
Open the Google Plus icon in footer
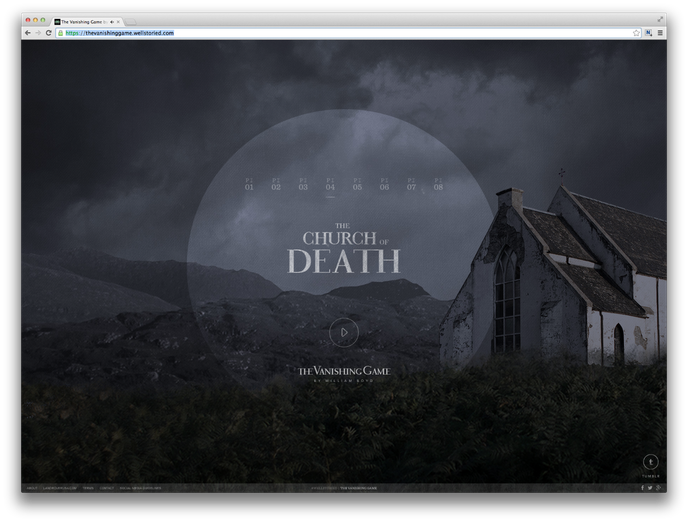click(x=658, y=488)
